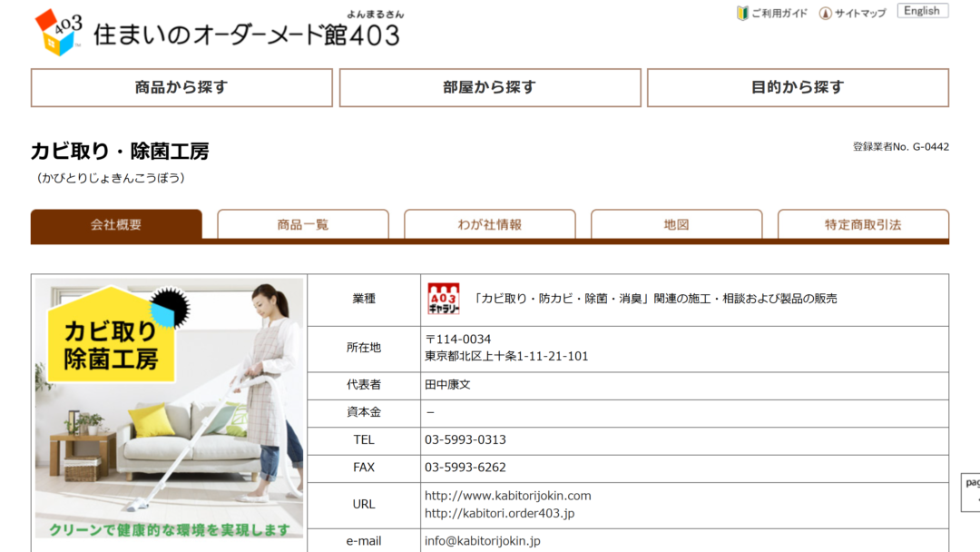Click the 業種 row label

pyautogui.click(x=364, y=299)
